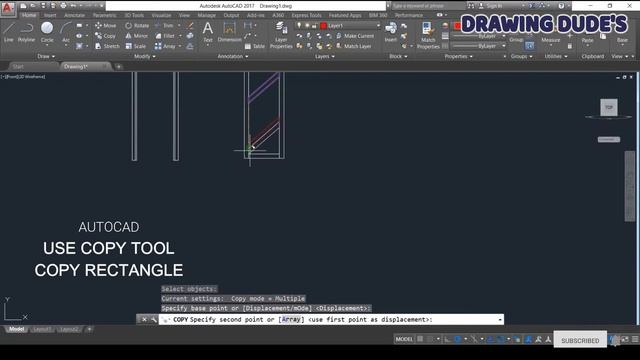The image size is (640, 360).
Task: Select the Line tool
Action: (9, 32)
